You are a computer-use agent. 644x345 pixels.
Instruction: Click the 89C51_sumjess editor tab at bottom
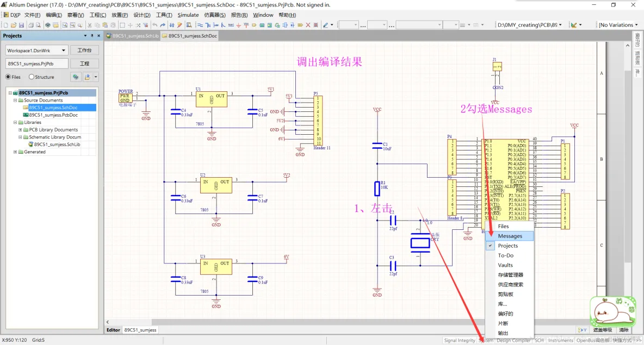point(140,330)
